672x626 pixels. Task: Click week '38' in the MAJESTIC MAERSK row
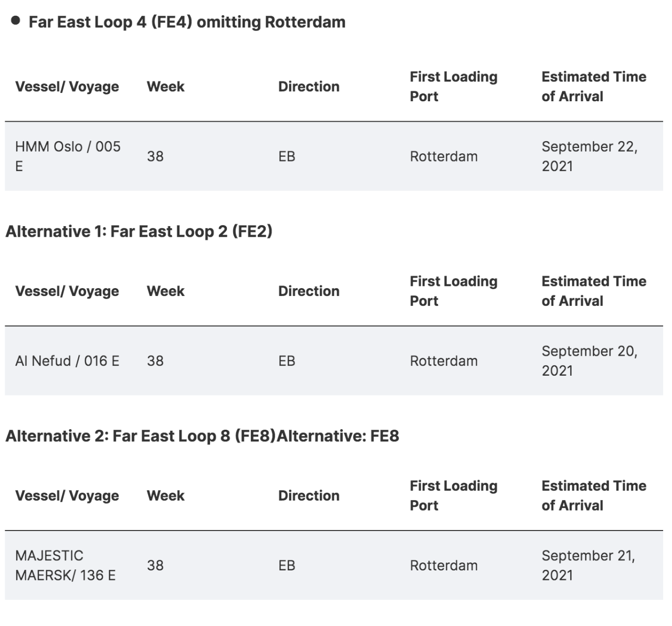pos(155,565)
